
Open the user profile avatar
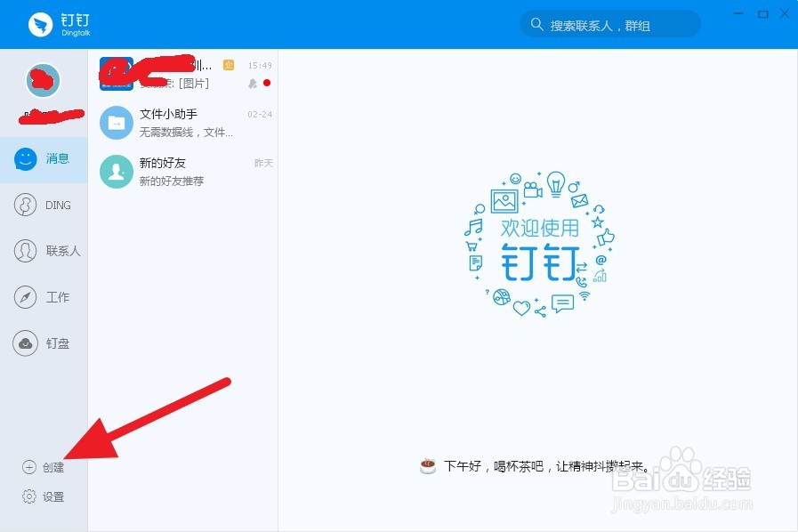(44, 80)
